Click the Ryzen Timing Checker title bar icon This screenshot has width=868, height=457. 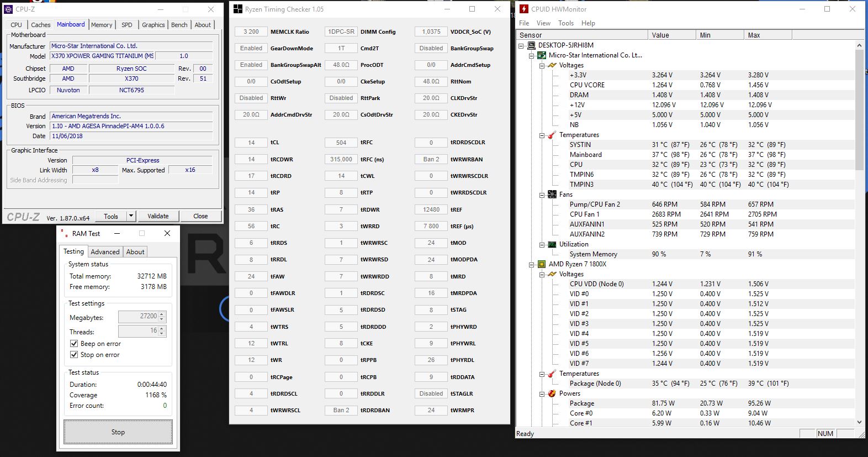coord(237,9)
